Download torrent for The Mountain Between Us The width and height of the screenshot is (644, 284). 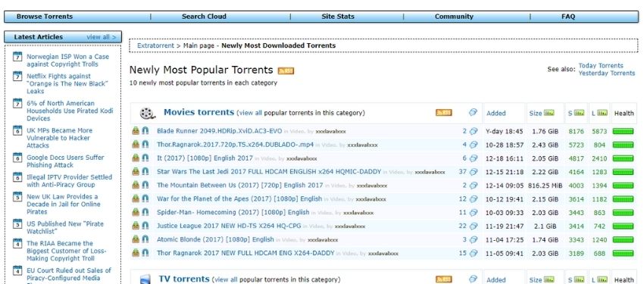(x=136, y=185)
